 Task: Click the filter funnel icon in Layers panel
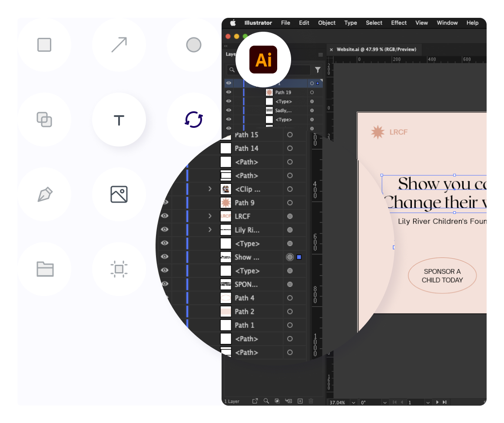coord(318,70)
